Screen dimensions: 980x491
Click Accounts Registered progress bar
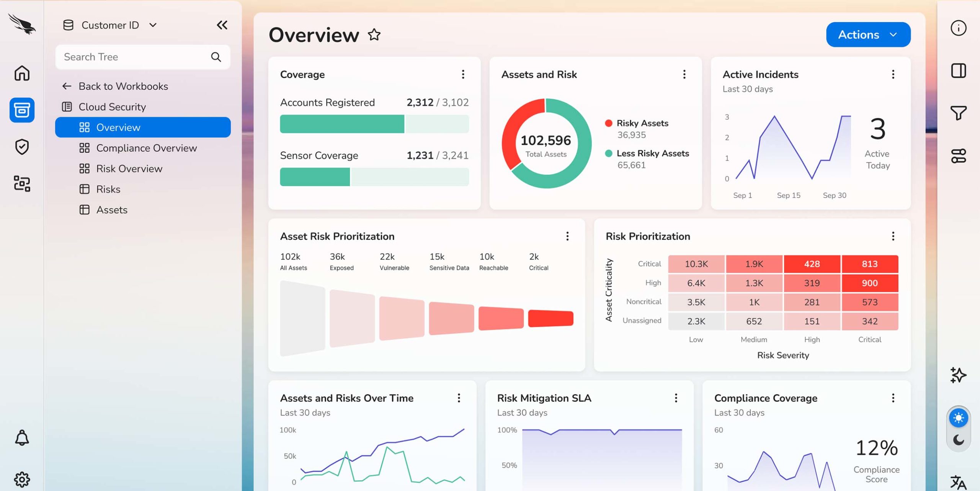coord(374,124)
